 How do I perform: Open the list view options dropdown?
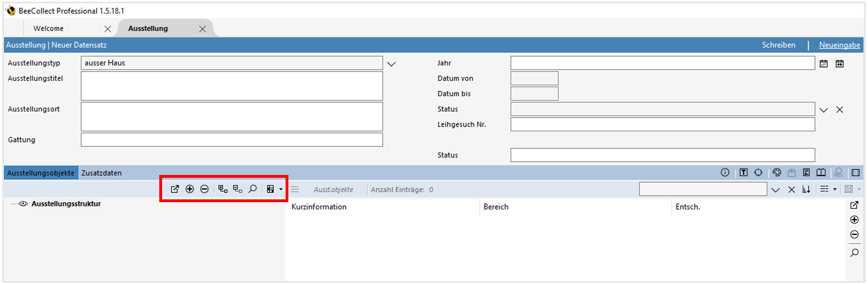pyautogui.click(x=828, y=189)
